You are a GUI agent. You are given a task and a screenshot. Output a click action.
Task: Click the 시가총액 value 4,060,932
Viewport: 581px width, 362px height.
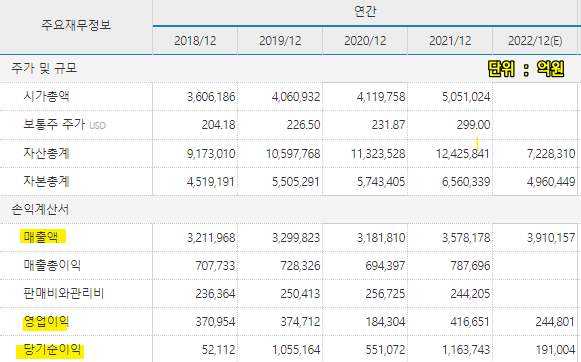click(296, 97)
